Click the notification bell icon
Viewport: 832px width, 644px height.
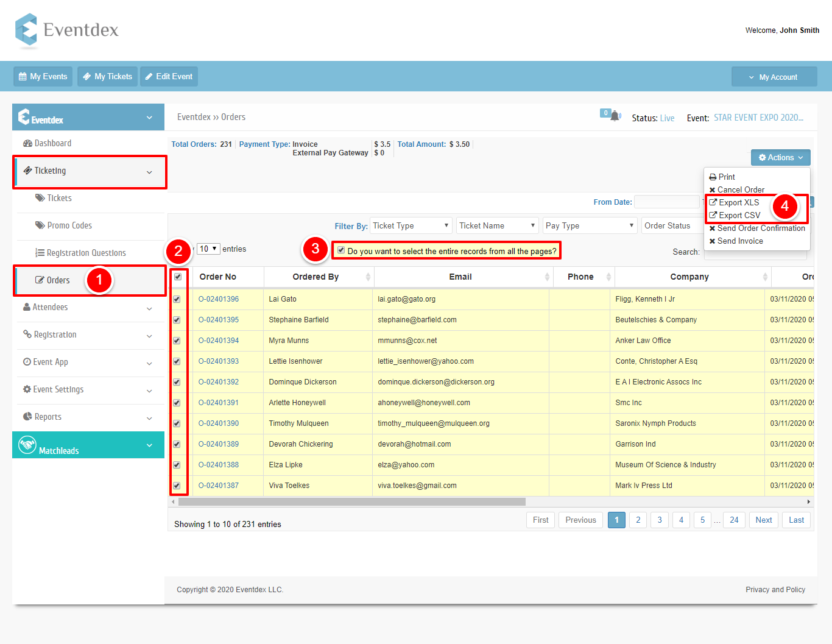point(615,116)
